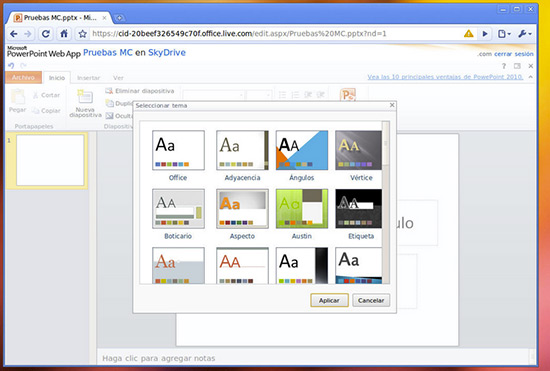This screenshot has width=550, height=371.
Task: Open the help question mark icon
Action: pyautogui.click(x=504, y=66)
